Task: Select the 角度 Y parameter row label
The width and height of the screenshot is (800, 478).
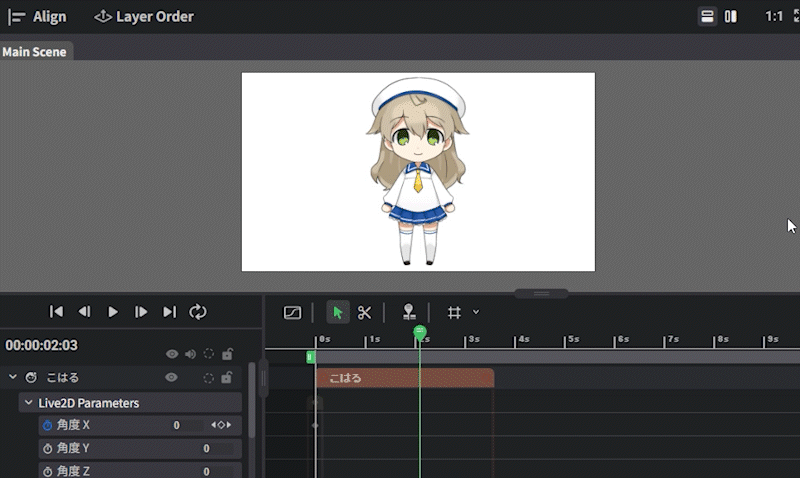Action: tap(73, 448)
